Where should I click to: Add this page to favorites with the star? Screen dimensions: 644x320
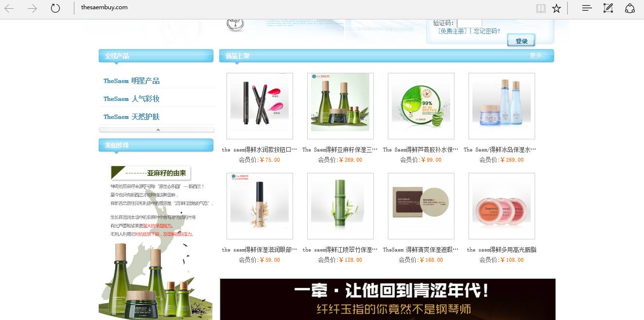pos(557,8)
